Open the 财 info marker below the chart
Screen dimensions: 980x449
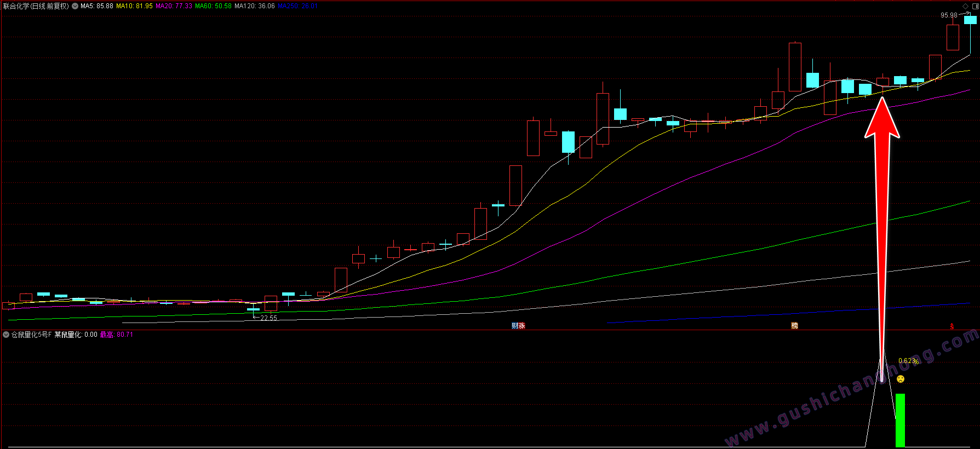[x=515, y=326]
